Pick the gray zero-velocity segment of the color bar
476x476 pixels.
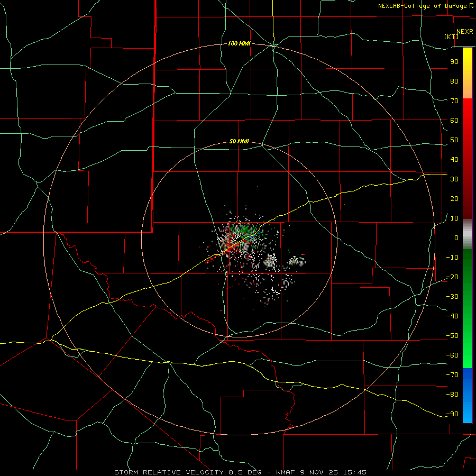point(467,234)
